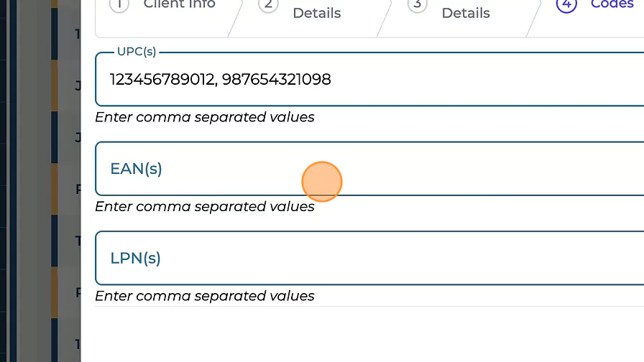Place cursor on the 123456789012 UPC value
The image size is (644, 362).
click(x=162, y=80)
